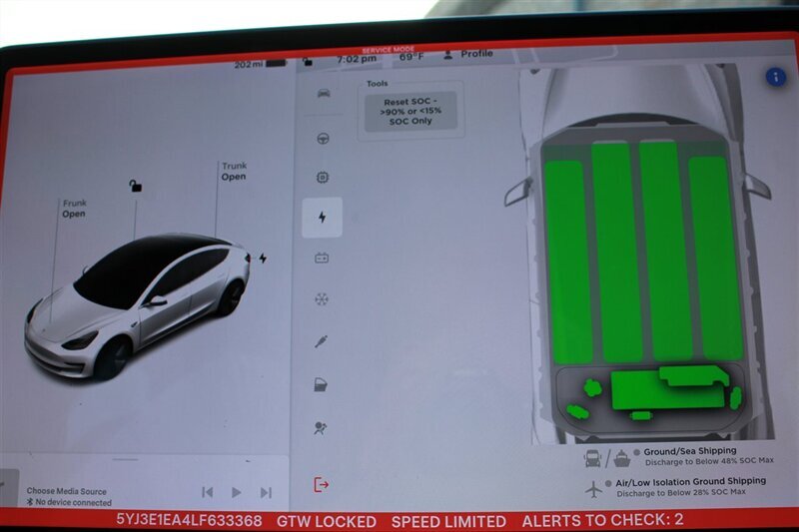Image resolution: width=799 pixels, height=532 pixels.
Task: Select the leftmost green battery module
Action: (569, 263)
